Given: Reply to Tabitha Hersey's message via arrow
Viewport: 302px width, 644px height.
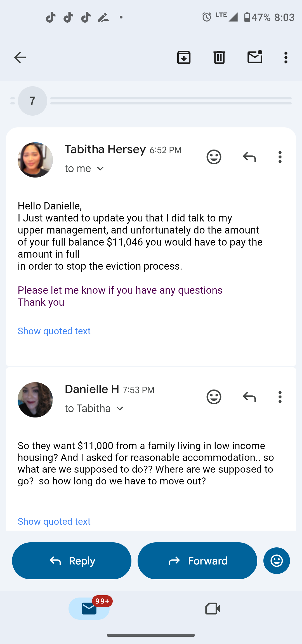Looking at the screenshot, I should pyautogui.click(x=249, y=157).
